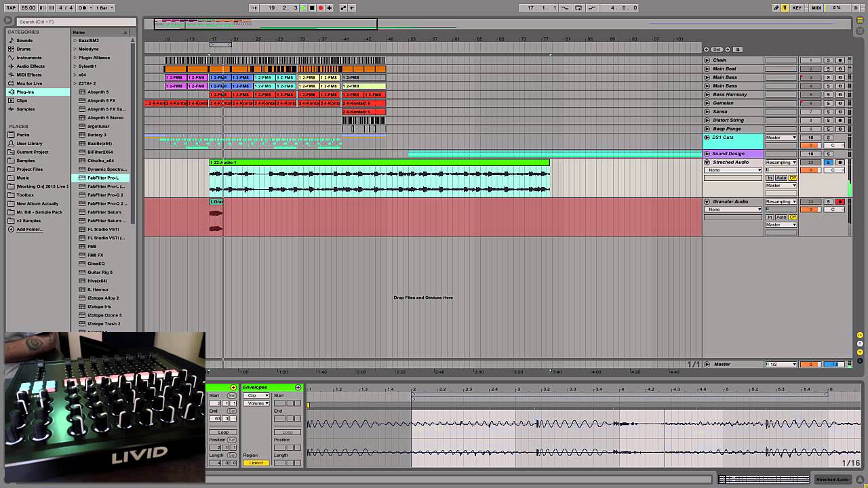Disarm the Granular Audio track record button
The height and width of the screenshot is (488, 868).
(840, 202)
